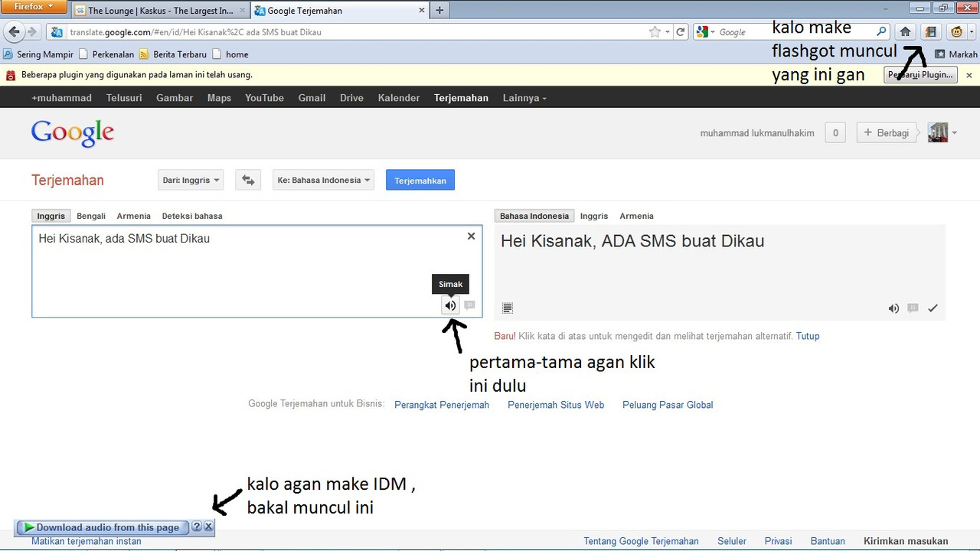Open Telusuri in Google bar
Image resolution: width=980 pixels, height=551 pixels.
124,98
